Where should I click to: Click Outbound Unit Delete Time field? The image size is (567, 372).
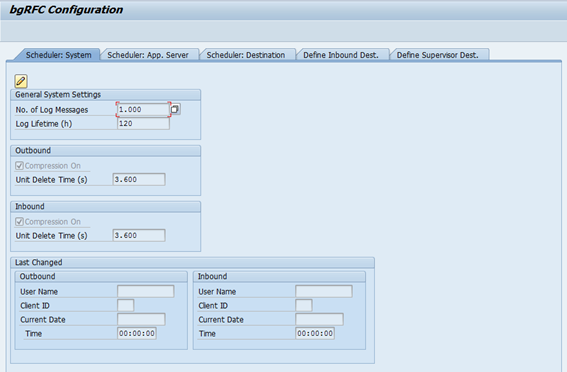point(139,179)
